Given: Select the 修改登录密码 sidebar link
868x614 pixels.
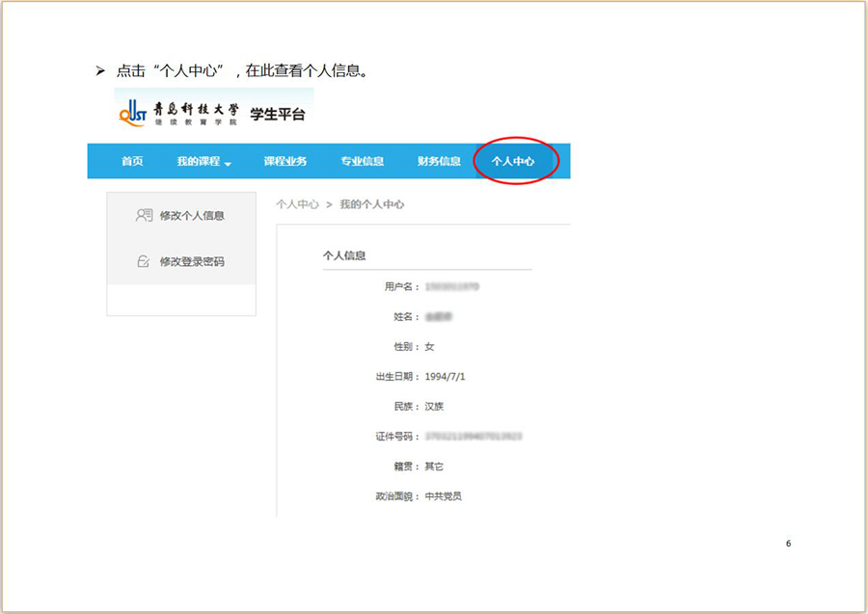Looking at the screenshot, I should click(192, 261).
